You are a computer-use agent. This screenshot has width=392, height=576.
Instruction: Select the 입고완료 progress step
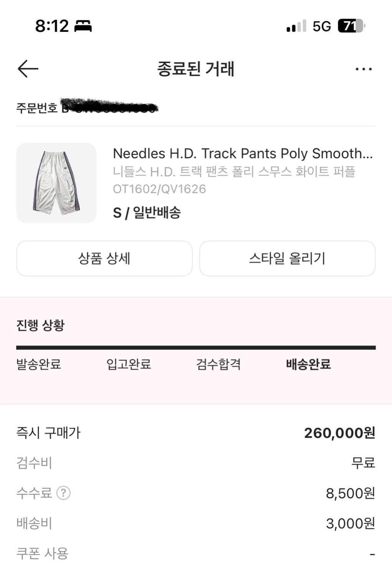(x=128, y=364)
